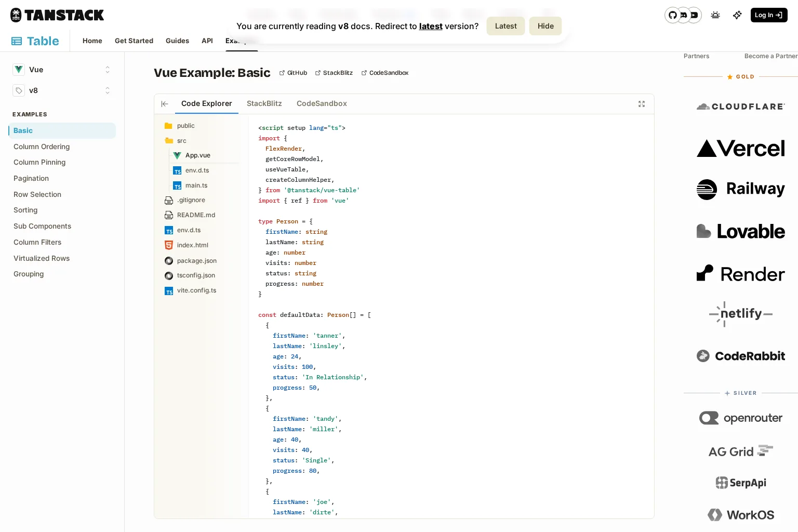Collapse the src folder

click(x=176, y=141)
